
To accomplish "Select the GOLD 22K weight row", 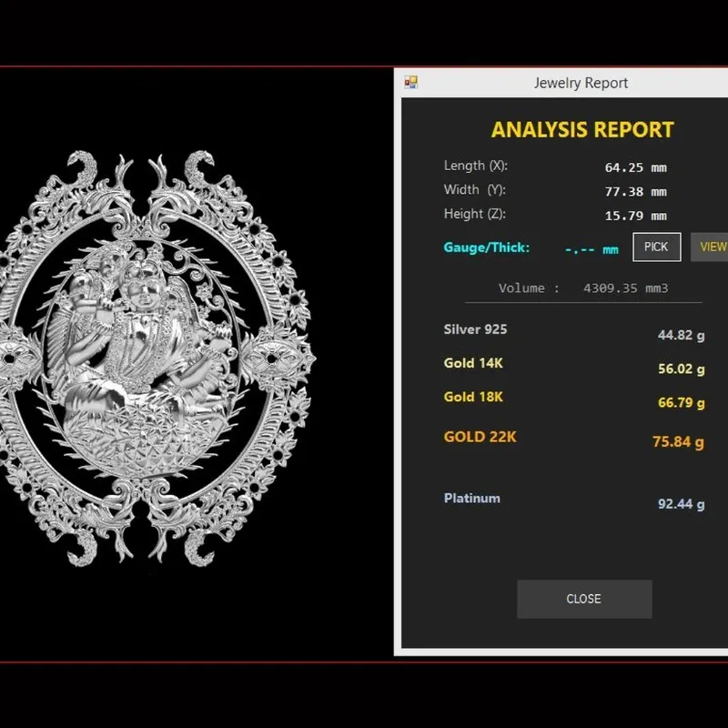I will click(574, 439).
